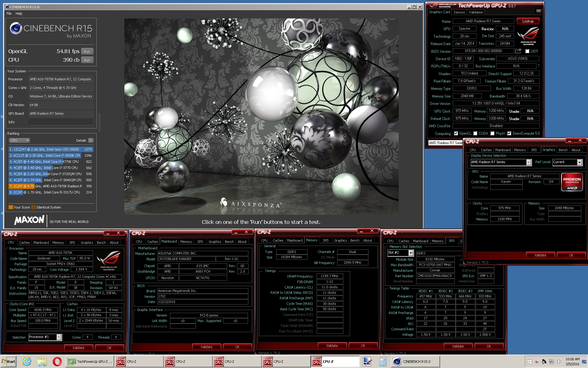Click the Cinebench R15 sphere logo
This screenshot has width=588, height=368.
16,28
